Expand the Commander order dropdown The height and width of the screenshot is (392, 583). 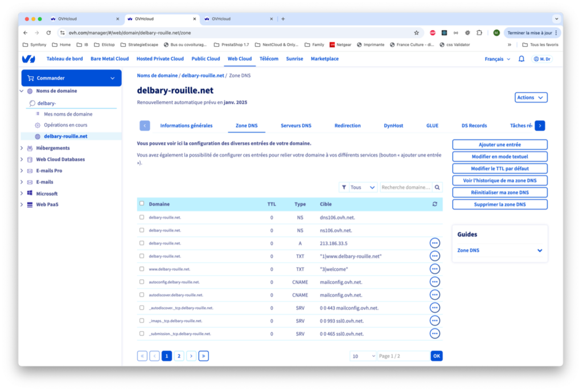coord(71,78)
